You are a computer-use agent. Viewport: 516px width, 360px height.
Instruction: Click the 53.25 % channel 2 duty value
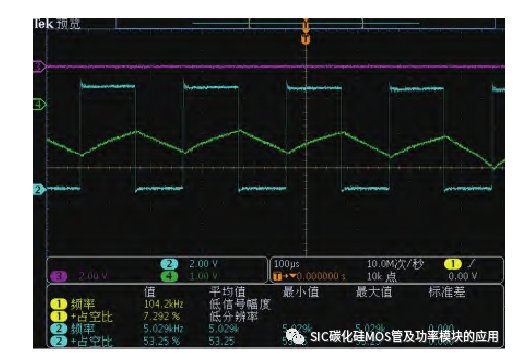click(162, 341)
